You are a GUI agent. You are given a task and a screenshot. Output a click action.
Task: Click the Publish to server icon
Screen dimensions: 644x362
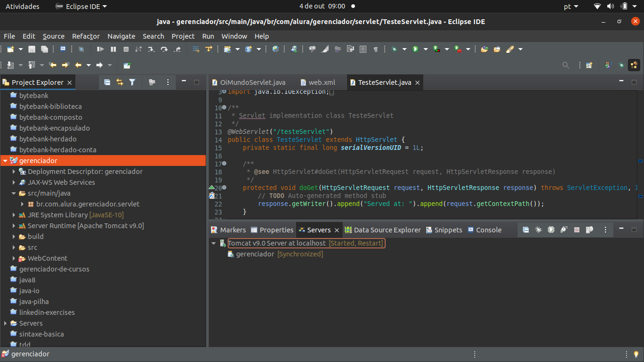tap(589, 230)
